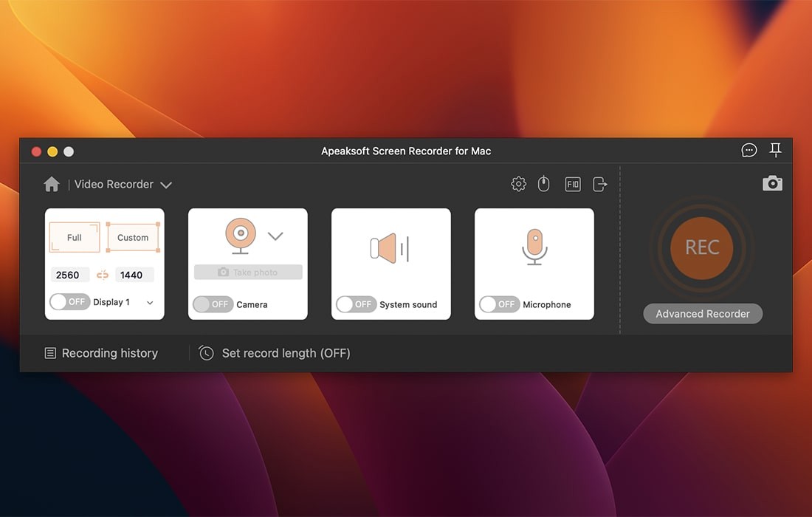Enable the Camera toggle
Viewport: 812px width, 517px height.
click(x=213, y=304)
